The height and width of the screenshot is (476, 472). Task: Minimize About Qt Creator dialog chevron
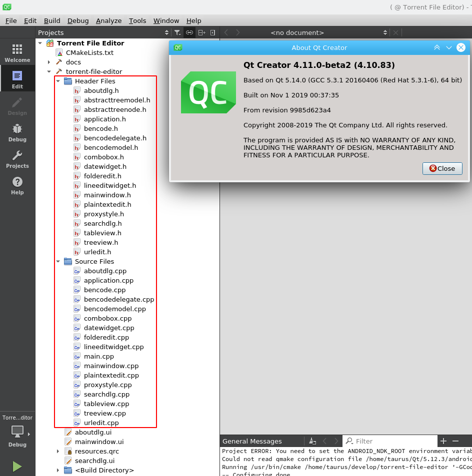[449, 47]
